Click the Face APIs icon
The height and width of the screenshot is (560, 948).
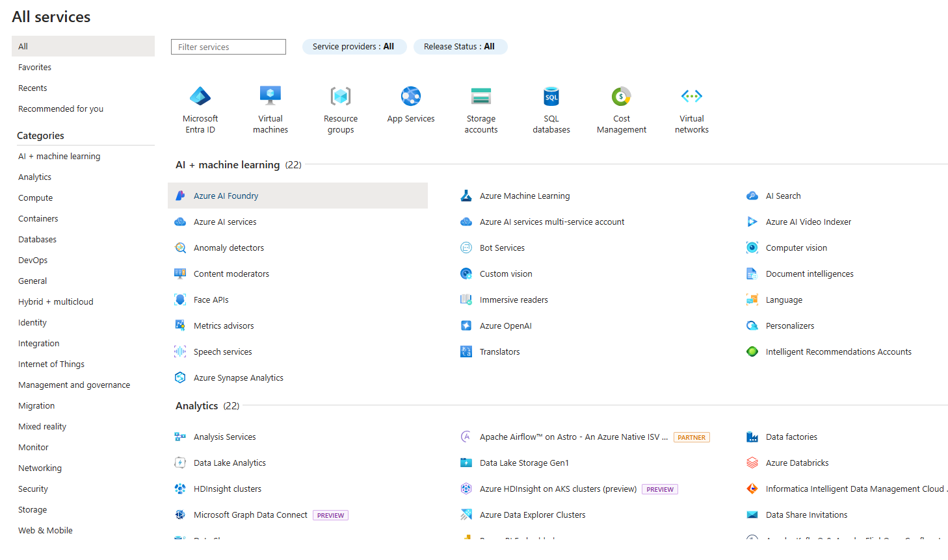click(x=180, y=299)
